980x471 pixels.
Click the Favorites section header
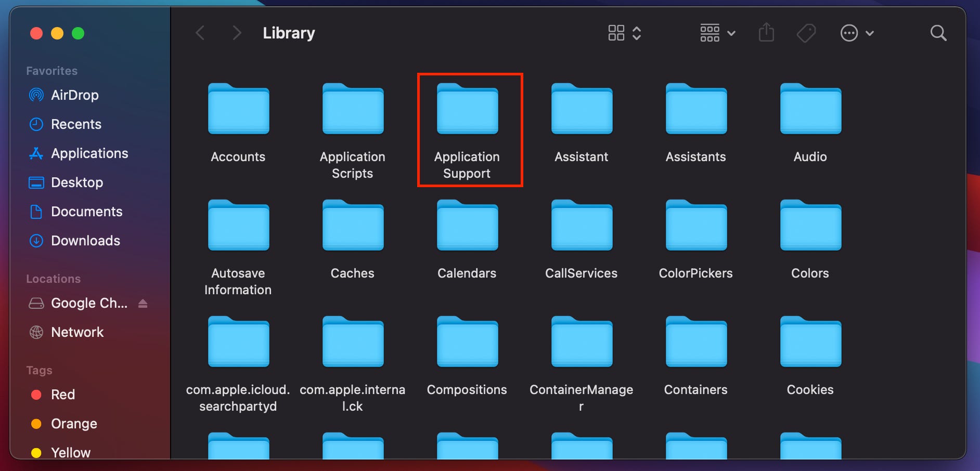click(52, 71)
